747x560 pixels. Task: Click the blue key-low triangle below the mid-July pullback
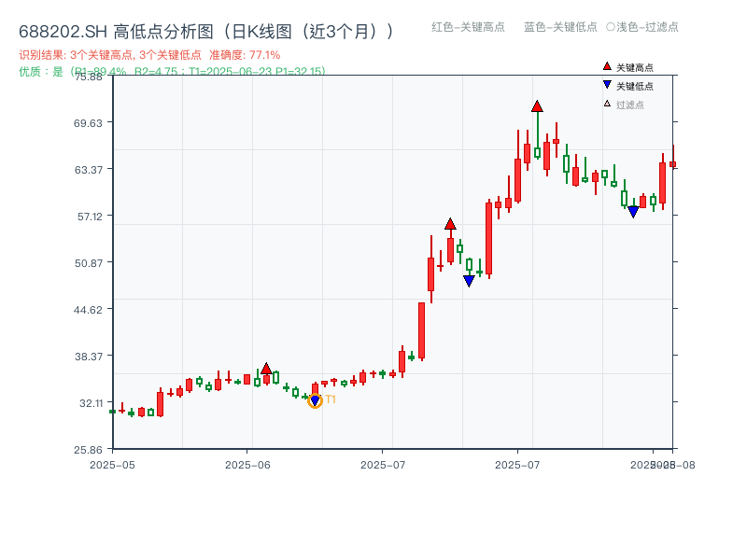(468, 279)
